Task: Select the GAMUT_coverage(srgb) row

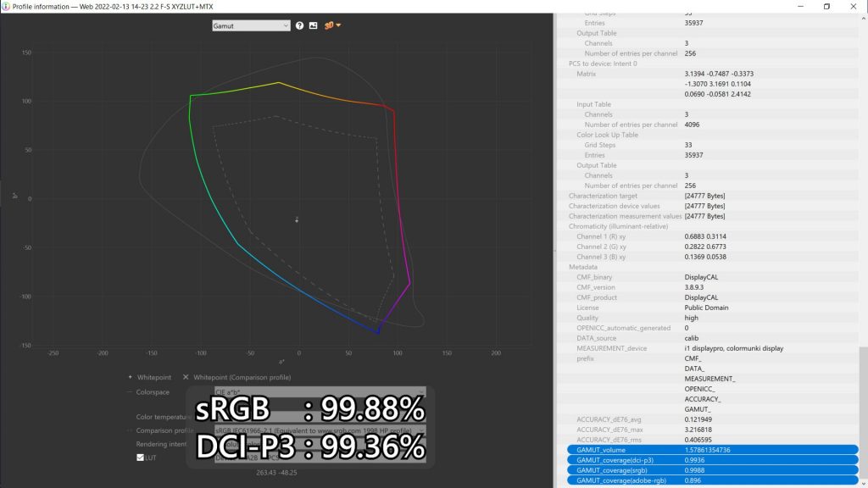Action: (712, 470)
